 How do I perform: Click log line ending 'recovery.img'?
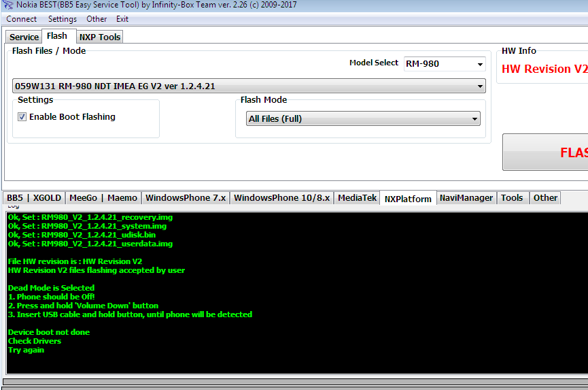click(90, 217)
